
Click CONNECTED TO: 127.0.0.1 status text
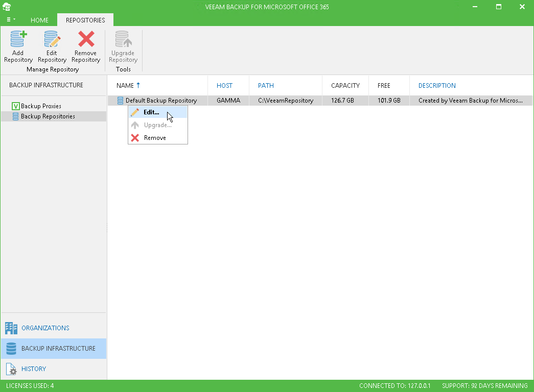tap(394, 386)
